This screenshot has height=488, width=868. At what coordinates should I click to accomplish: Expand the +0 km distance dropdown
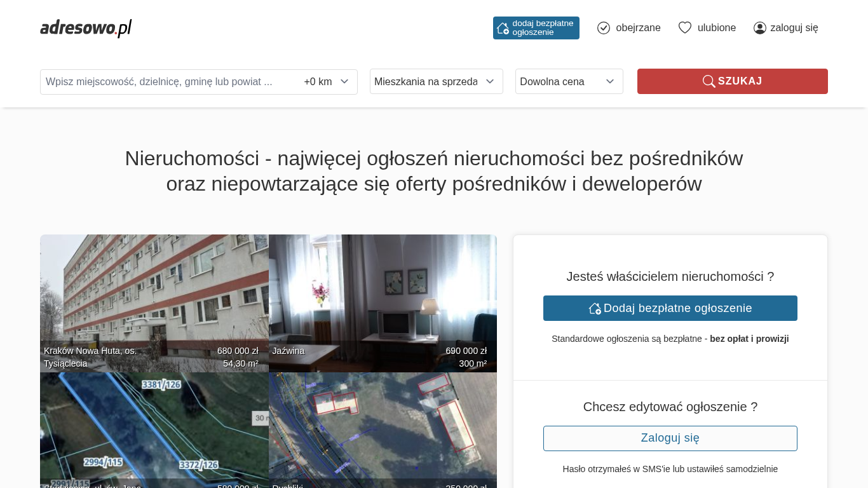327,81
